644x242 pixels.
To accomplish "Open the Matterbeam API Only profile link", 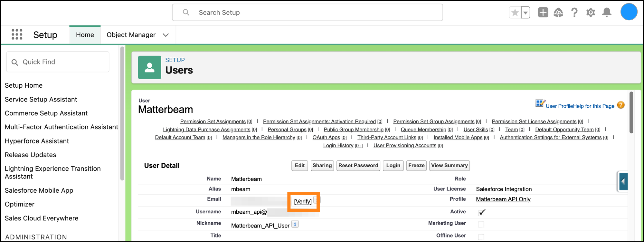I will (503, 199).
